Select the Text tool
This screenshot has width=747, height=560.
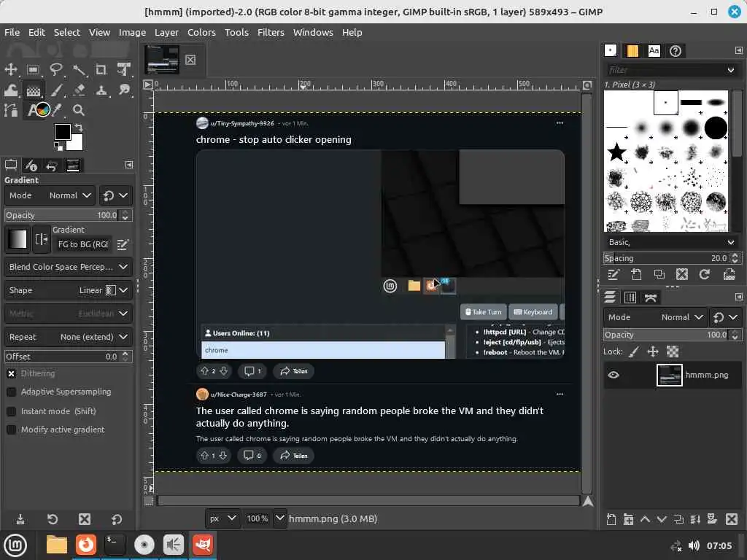pyautogui.click(x=32, y=111)
